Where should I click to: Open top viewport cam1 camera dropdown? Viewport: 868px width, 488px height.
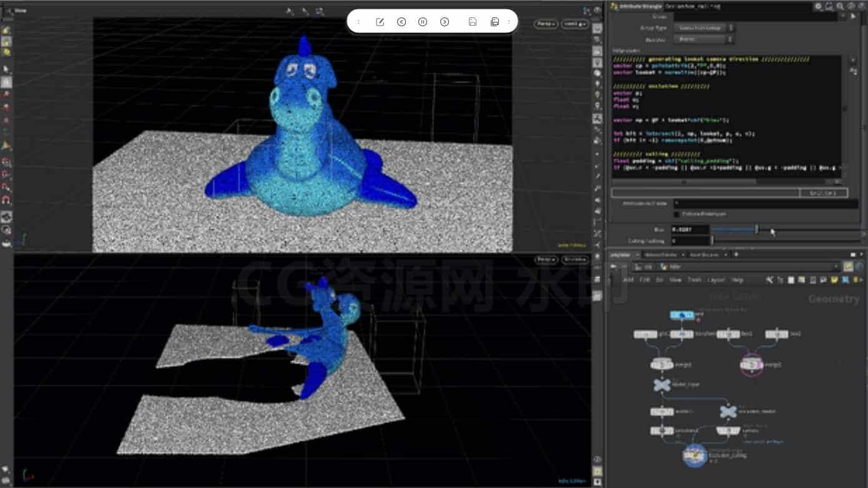[575, 24]
